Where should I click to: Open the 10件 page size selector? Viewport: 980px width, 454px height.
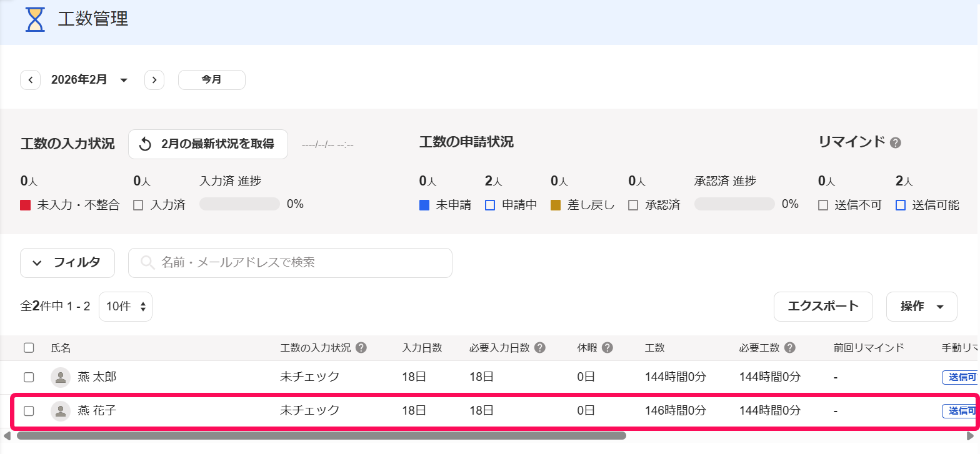tap(126, 307)
